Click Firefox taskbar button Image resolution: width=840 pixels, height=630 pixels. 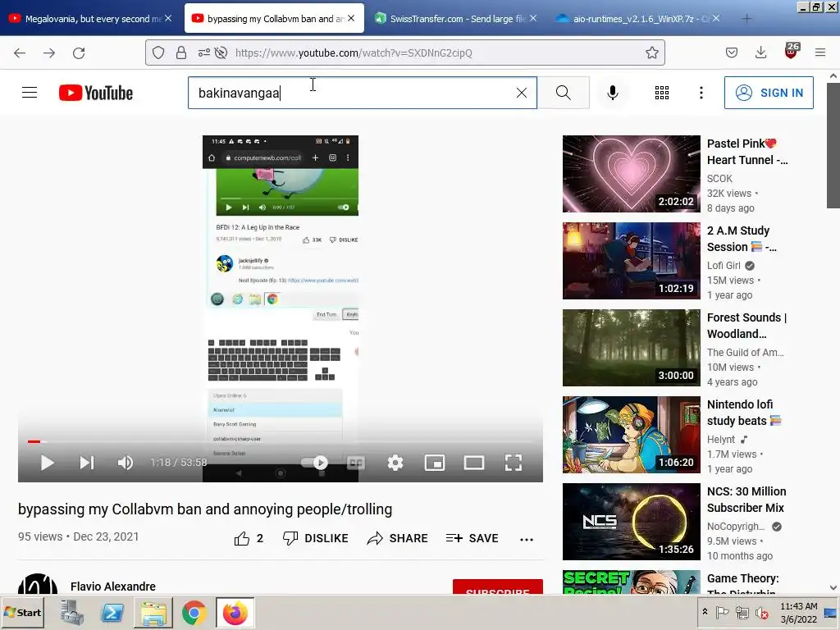235,612
